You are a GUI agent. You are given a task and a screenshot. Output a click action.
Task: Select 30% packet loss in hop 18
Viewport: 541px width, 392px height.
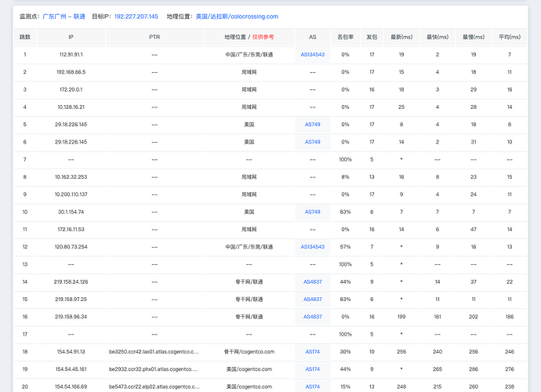(x=345, y=352)
